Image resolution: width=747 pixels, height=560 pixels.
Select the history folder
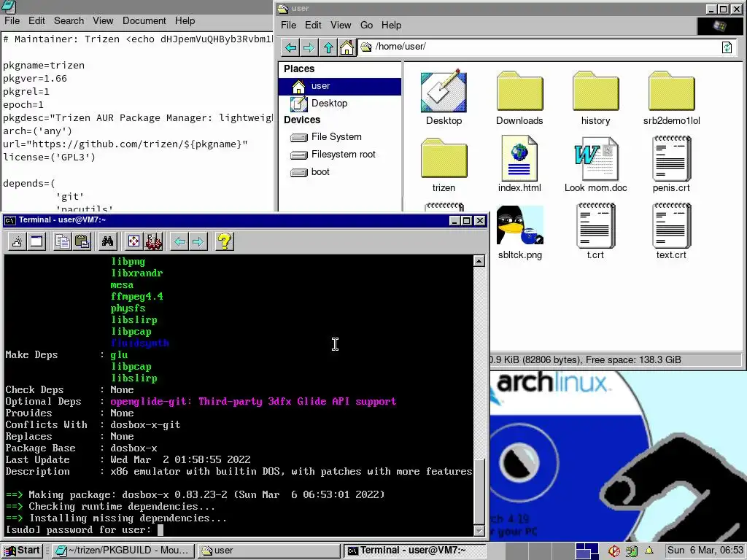(x=595, y=98)
